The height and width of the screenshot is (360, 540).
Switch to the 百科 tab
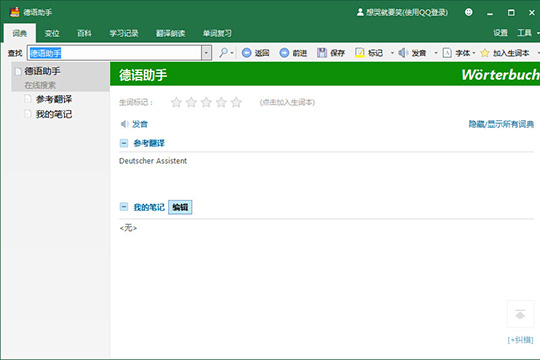click(84, 33)
